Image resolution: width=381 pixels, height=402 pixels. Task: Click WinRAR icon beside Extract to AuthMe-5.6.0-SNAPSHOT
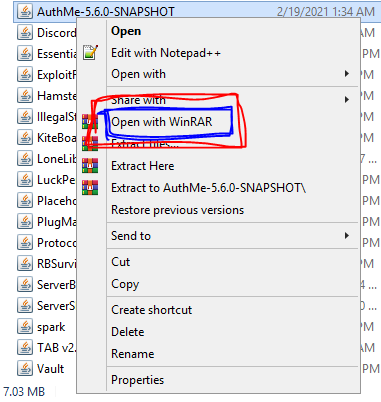(x=90, y=187)
